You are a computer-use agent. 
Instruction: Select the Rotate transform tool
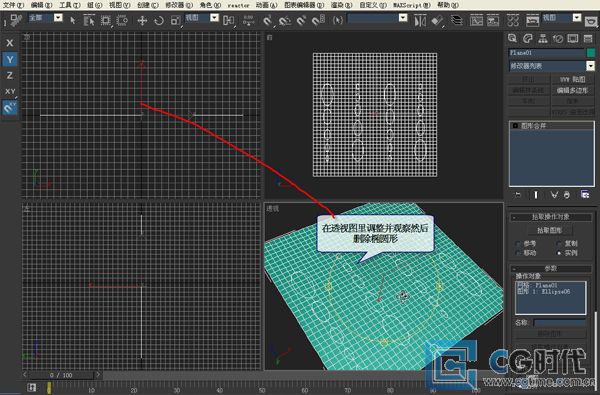(159, 20)
